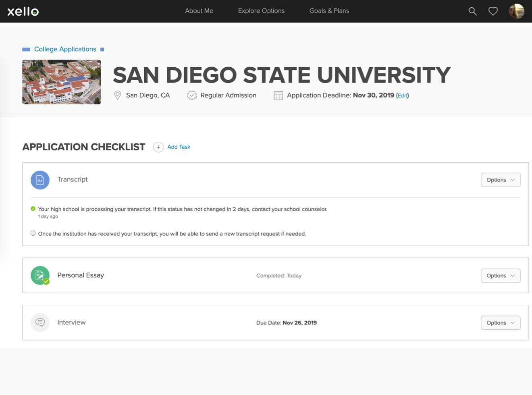Click the application deadline calendar icon
The width and height of the screenshot is (532, 395).
(278, 96)
